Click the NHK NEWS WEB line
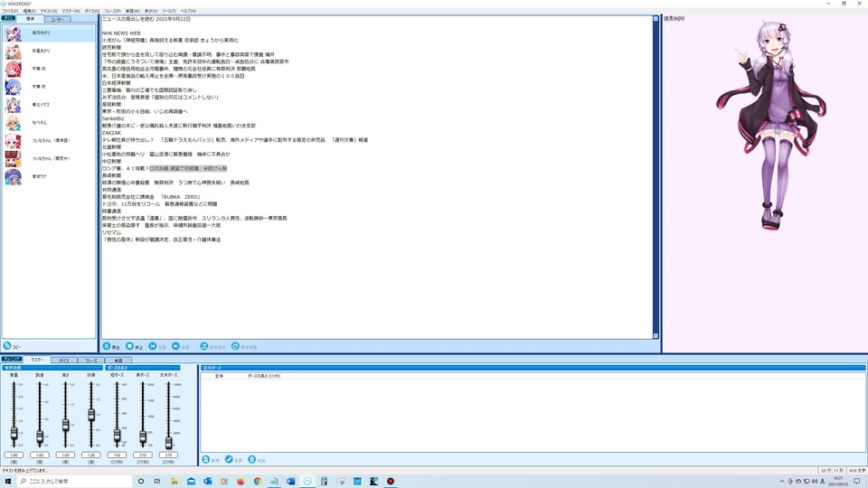This screenshot has height=488, width=868. [x=121, y=33]
